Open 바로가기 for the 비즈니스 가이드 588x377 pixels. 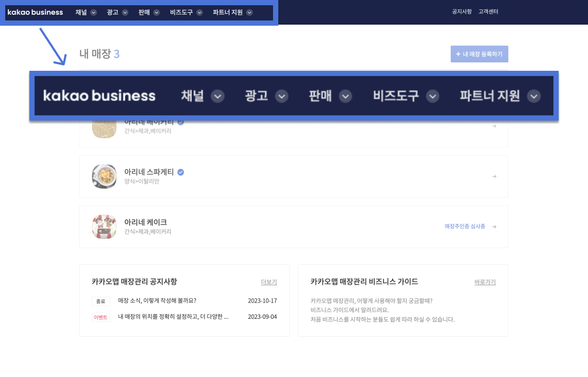(485, 282)
